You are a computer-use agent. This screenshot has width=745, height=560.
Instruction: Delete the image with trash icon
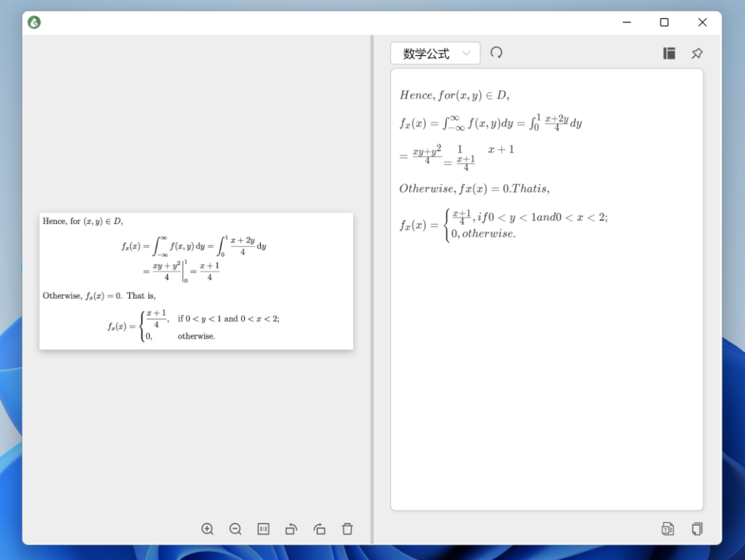347,529
